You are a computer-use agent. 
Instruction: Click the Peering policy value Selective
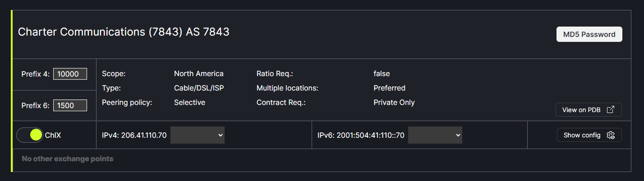coord(189,103)
